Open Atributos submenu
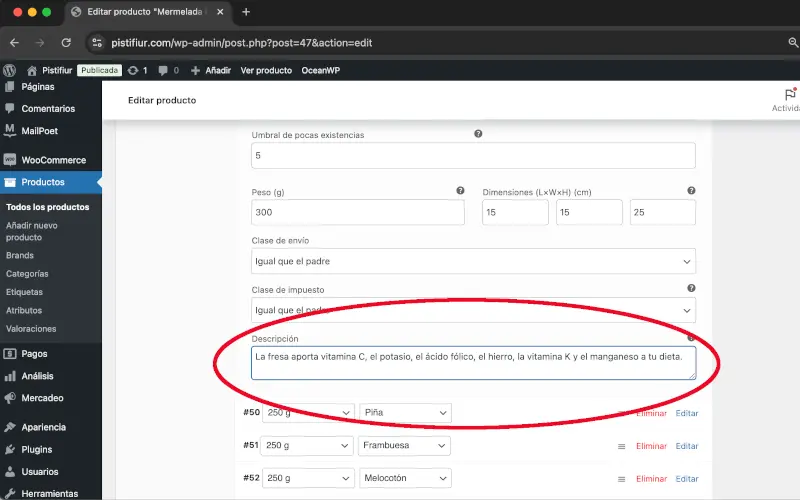800x500 pixels. point(24,311)
